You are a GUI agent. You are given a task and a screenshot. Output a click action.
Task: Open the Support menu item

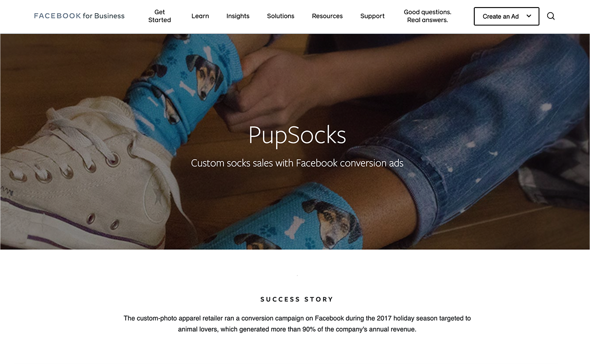(372, 16)
